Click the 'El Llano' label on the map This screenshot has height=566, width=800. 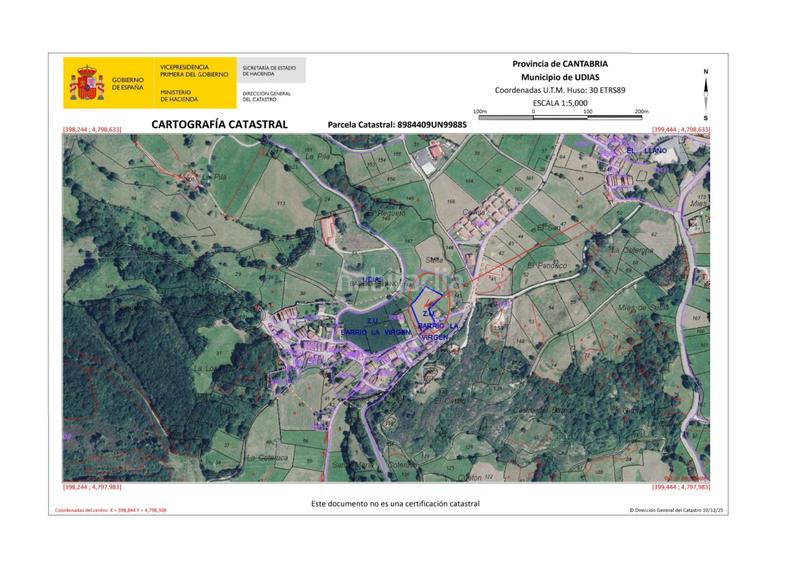[646, 150]
